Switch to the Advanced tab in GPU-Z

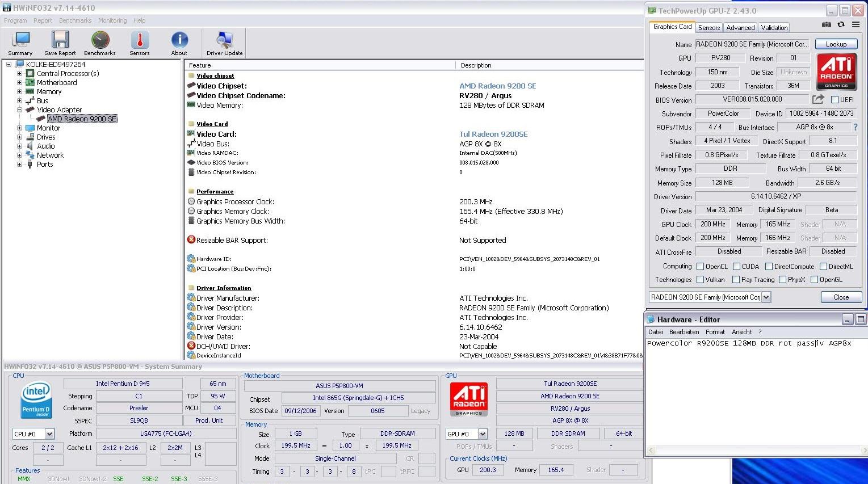coord(740,27)
